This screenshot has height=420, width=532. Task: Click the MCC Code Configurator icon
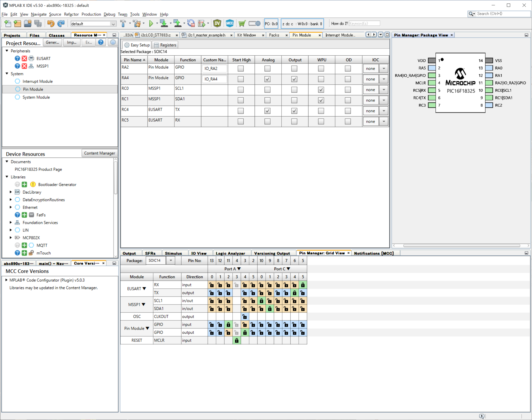click(230, 24)
